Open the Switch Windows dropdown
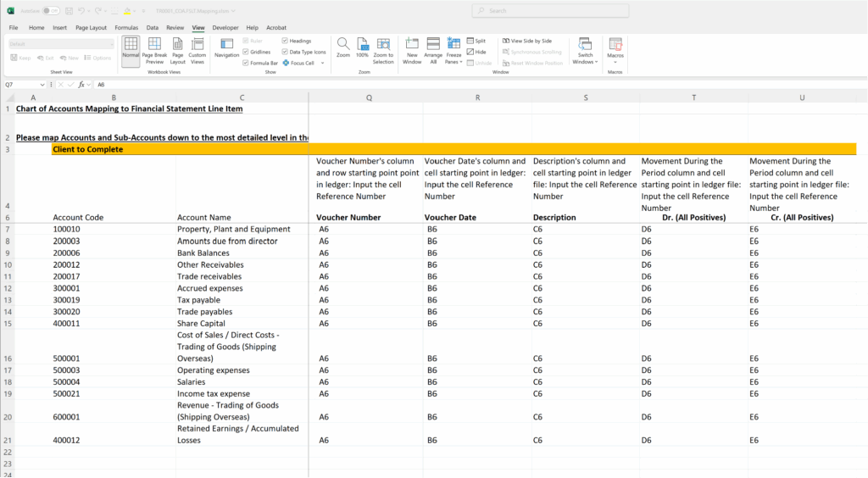Image resolution: width=868 pixels, height=478 pixels. tap(585, 50)
